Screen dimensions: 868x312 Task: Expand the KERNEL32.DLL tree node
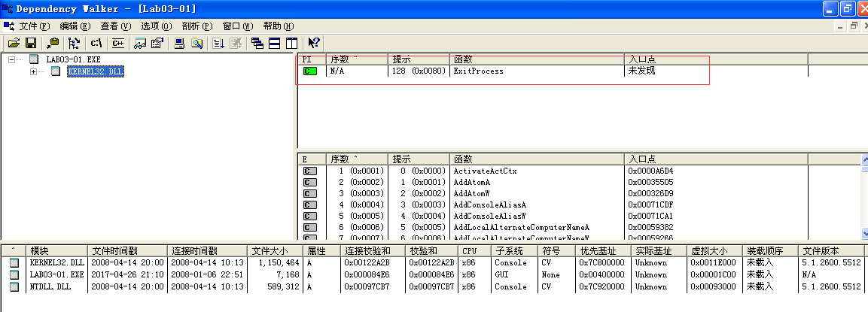[x=34, y=72]
